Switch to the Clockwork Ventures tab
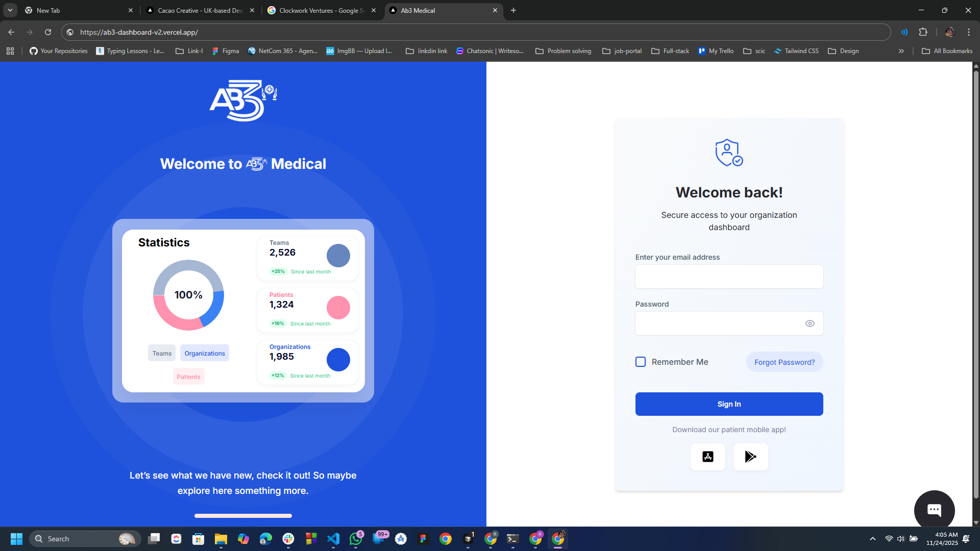The width and height of the screenshot is (980, 551). [x=322, y=10]
